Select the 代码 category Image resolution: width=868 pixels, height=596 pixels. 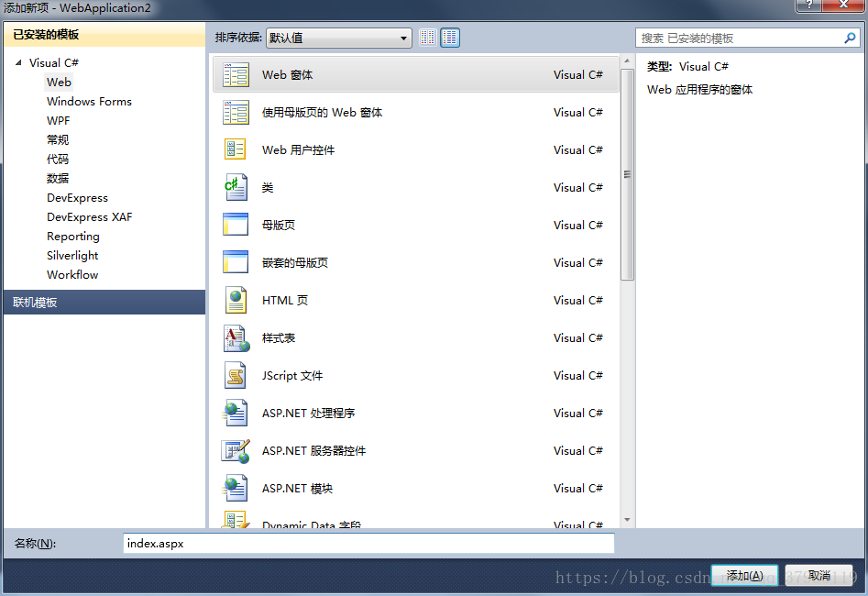click(x=58, y=159)
